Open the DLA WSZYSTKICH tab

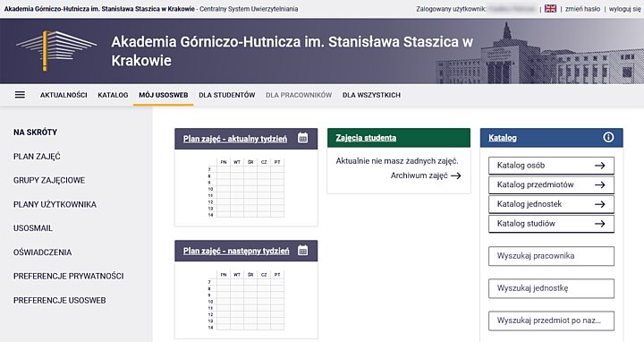click(371, 95)
